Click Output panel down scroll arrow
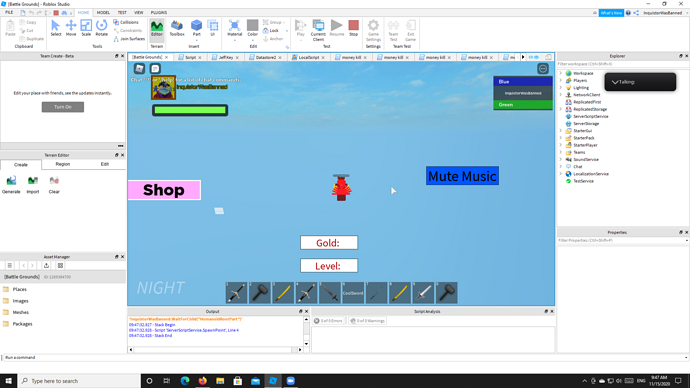 306,344
